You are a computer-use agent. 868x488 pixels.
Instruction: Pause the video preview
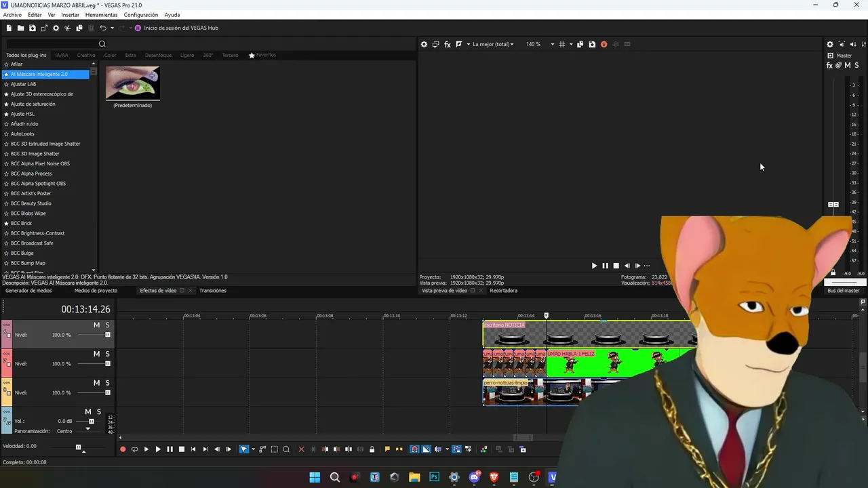pyautogui.click(x=605, y=266)
